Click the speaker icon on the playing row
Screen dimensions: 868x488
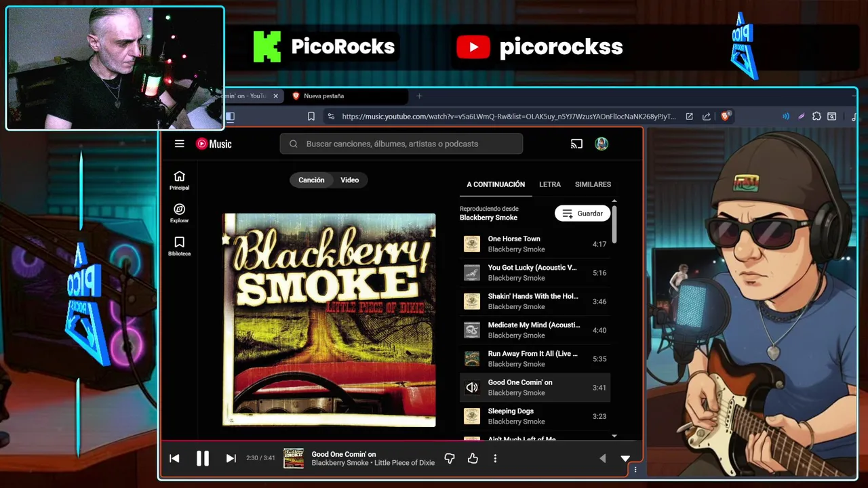tap(472, 388)
